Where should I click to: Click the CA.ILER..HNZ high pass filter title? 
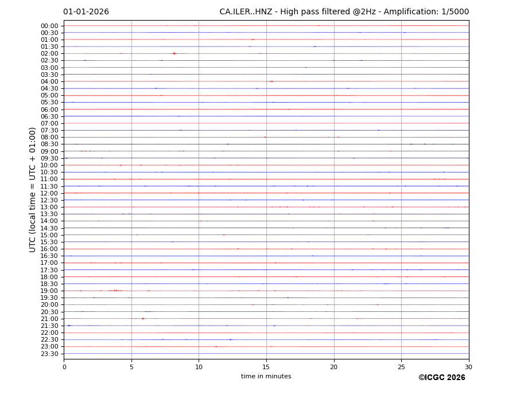[344, 12]
